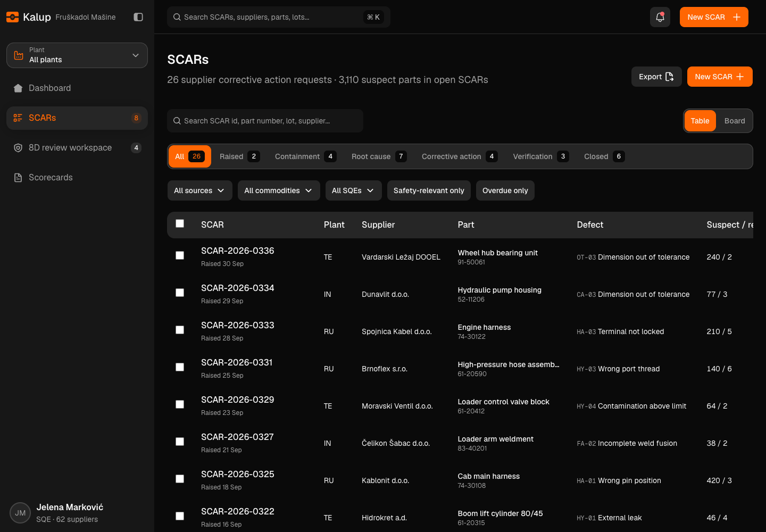Click supplier Moravski Ventil d.o.o.
The width and height of the screenshot is (766, 532).
397,406
